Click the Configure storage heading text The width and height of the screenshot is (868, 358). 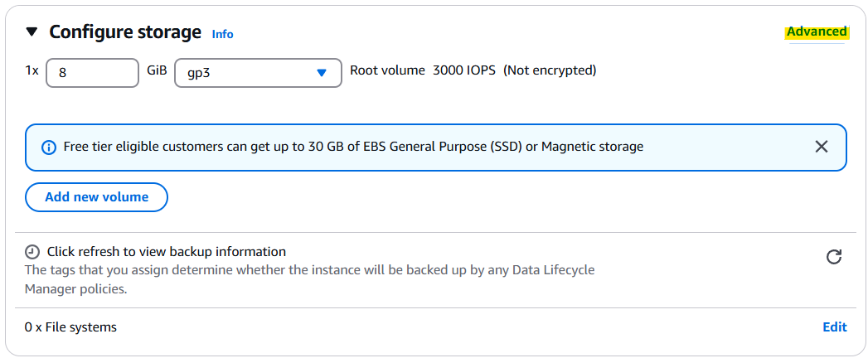pyautogui.click(x=125, y=32)
